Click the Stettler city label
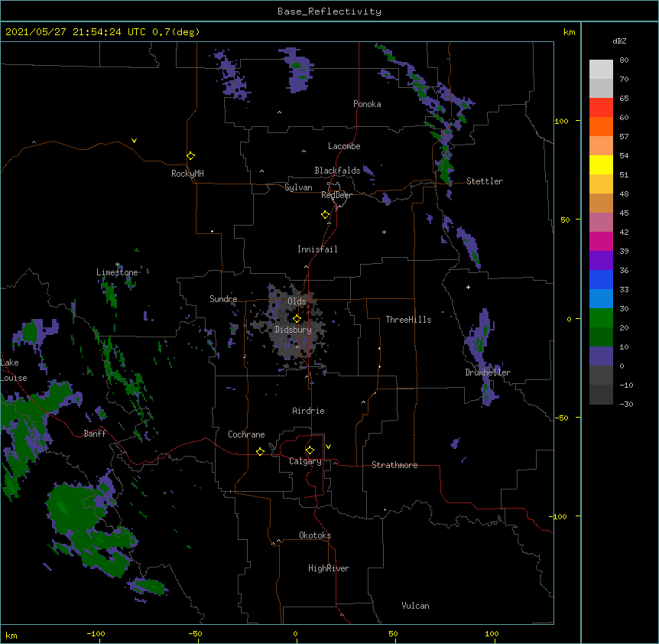The height and width of the screenshot is (644, 659). coord(485,181)
